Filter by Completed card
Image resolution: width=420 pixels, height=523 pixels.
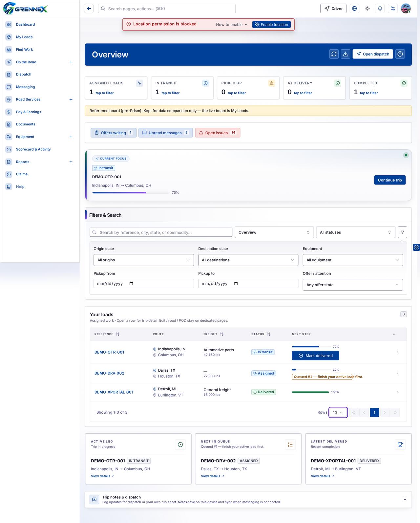tap(381, 88)
